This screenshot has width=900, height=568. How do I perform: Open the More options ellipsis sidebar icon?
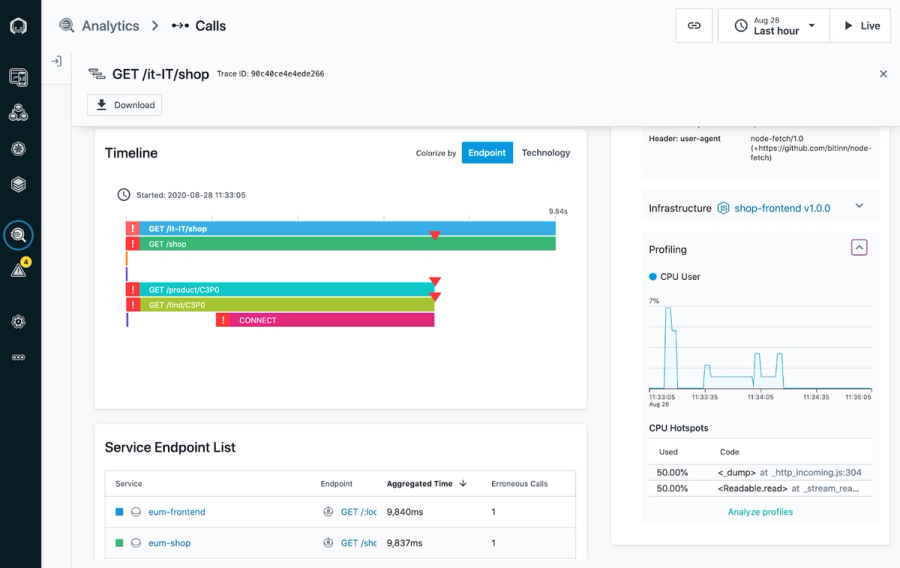18,357
